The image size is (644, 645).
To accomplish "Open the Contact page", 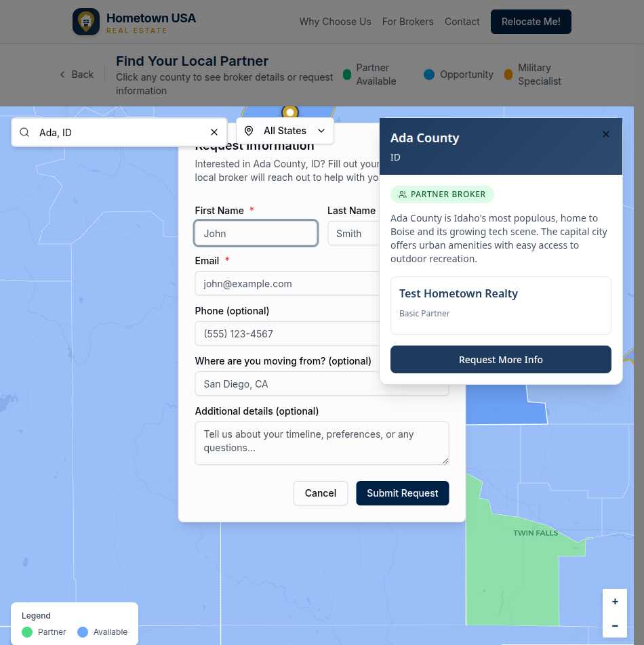I will click(x=462, y=22).
